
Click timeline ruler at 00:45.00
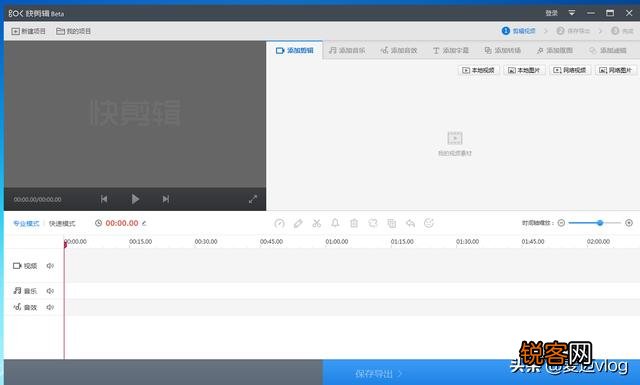point(271,242)
